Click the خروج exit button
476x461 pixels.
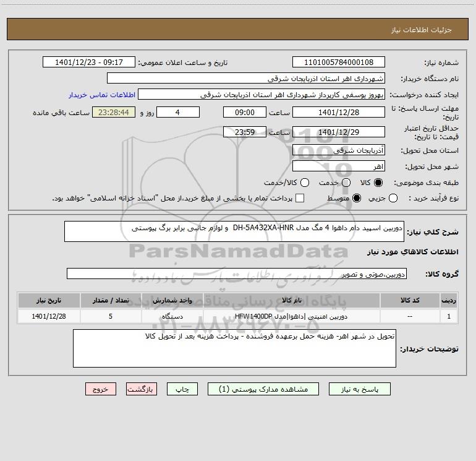coord(101,389)
